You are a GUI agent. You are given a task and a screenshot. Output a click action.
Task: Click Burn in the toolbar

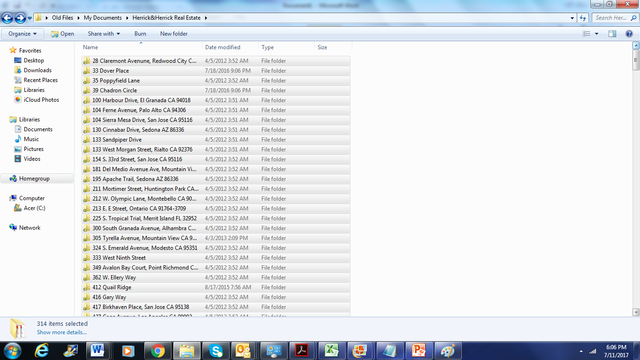(140, 34)
